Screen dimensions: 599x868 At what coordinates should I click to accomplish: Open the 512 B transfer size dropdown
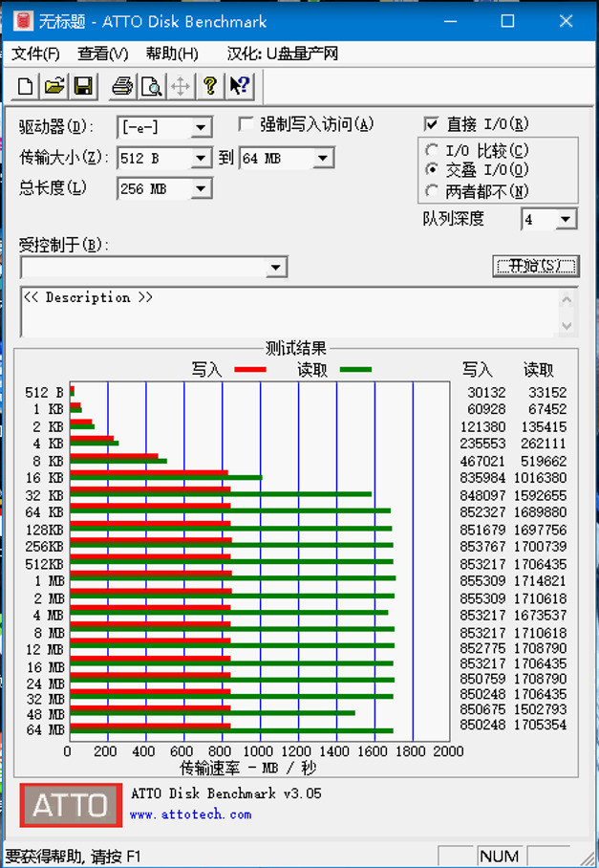point(201,159)
